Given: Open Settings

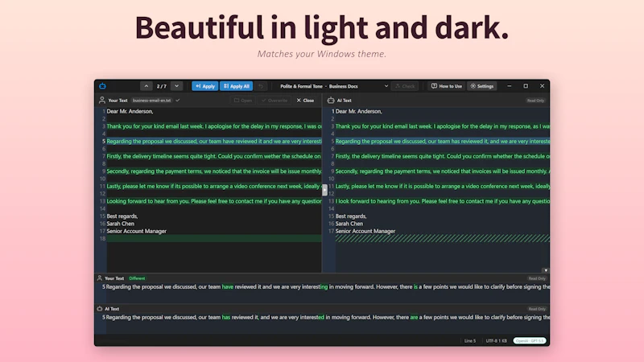Looking at the screenshot, I should point(481,86).
